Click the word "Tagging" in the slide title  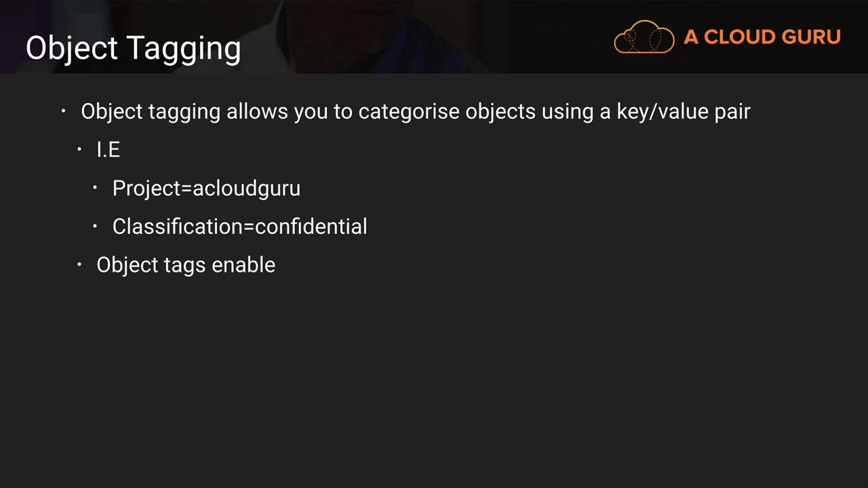(x=184, y=48)
